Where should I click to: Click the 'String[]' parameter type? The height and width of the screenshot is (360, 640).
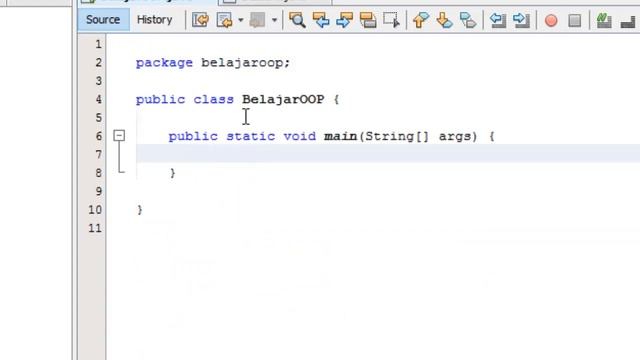(x=397, y=136)
